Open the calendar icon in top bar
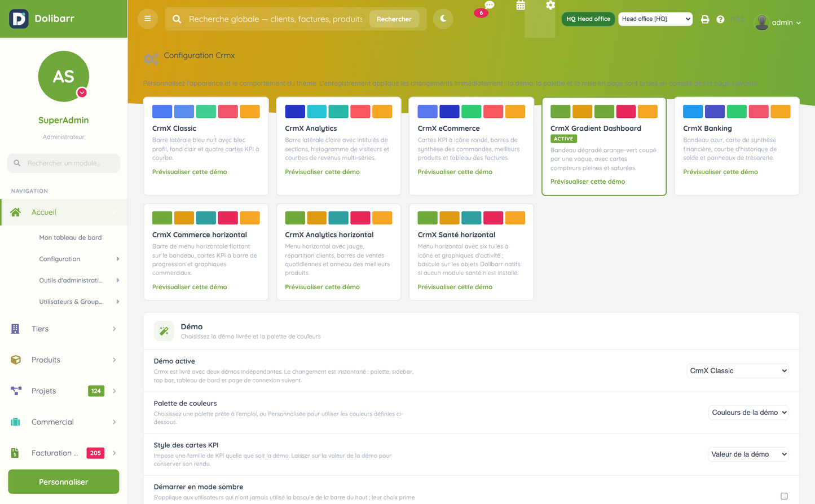Viewport: 815px width, 504px height. coord(521,5)
